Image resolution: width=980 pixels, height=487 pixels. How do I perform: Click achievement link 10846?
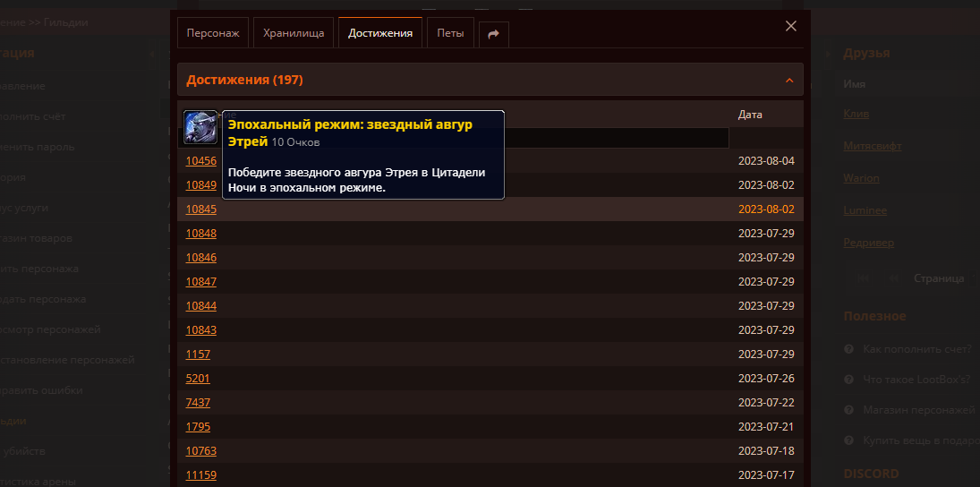(200, 258)
